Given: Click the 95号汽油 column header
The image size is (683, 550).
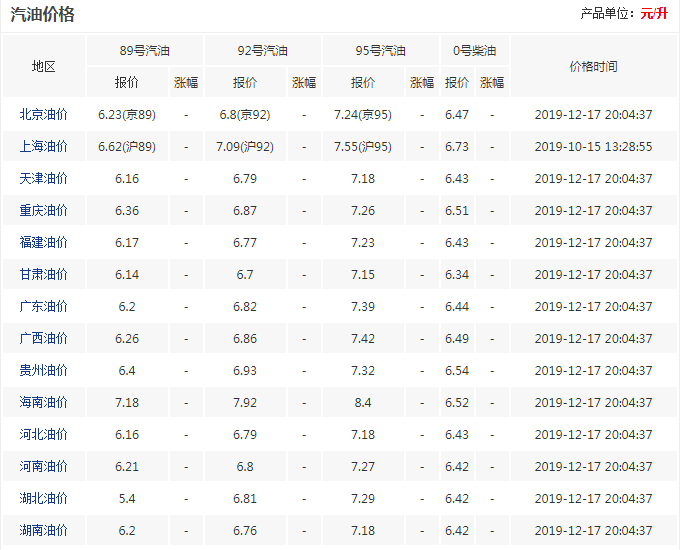Looking at the screenshot, I should coord(381,51).
